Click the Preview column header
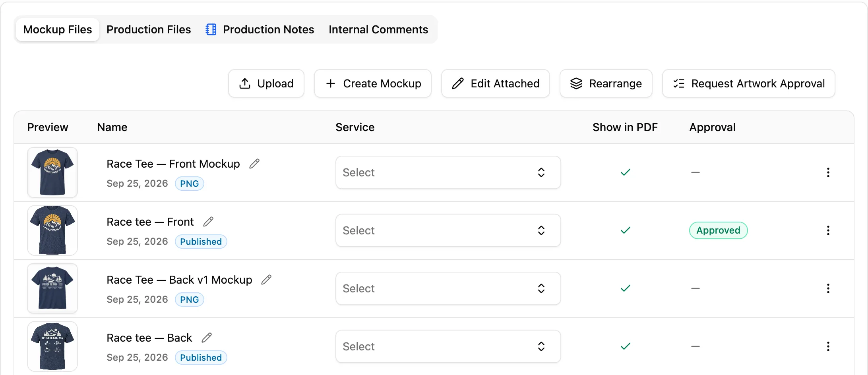This screenshot has width=868, height=375. click(x=48, y=127)
